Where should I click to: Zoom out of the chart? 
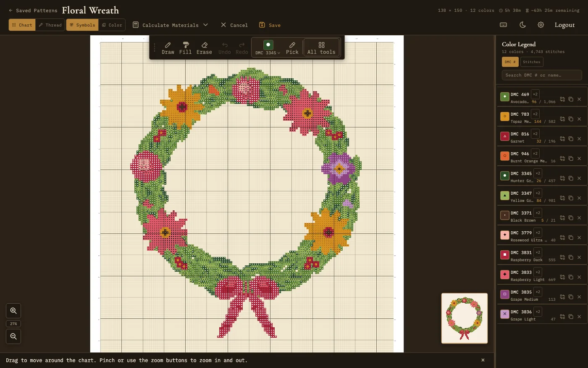(13, 336)
